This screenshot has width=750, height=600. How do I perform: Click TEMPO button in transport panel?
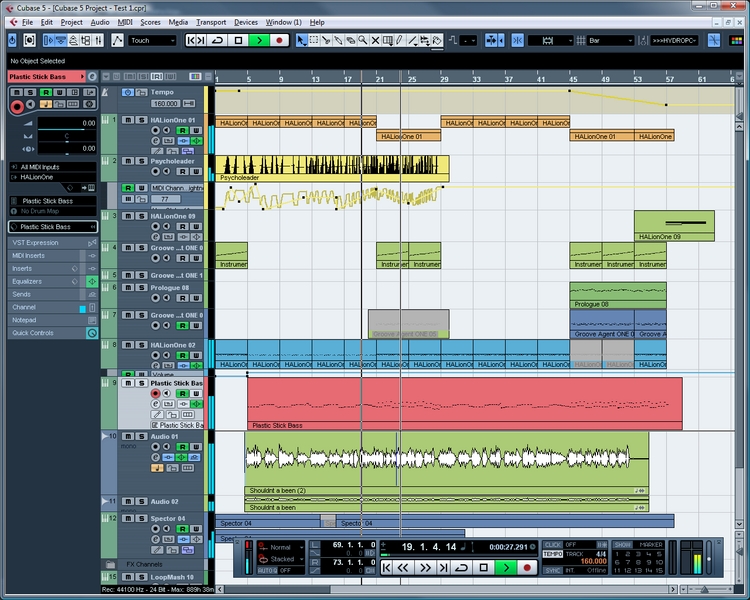click(552, 554)
